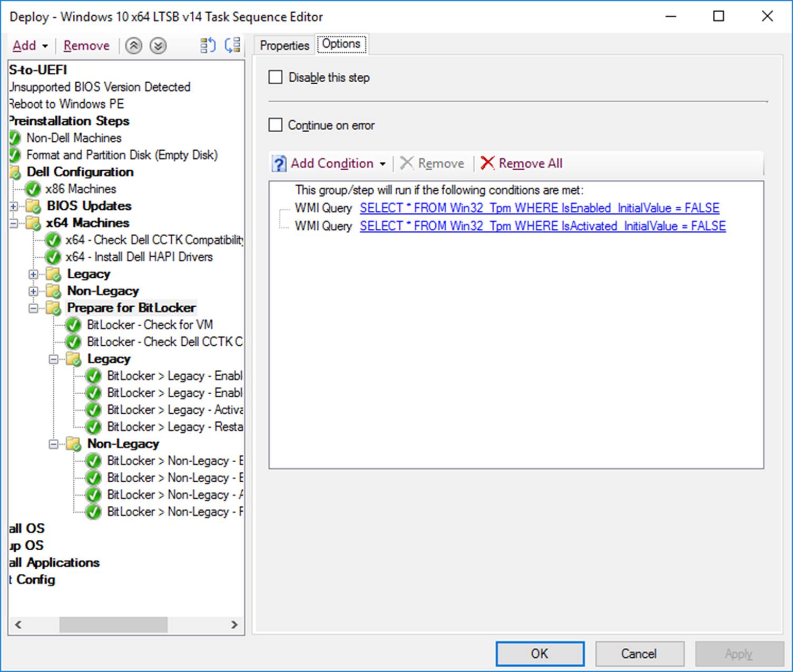The width and height of the screenshot is (793, 672).
Task: Collapse the x64 Machines group
Action: (x=14, y=223)
